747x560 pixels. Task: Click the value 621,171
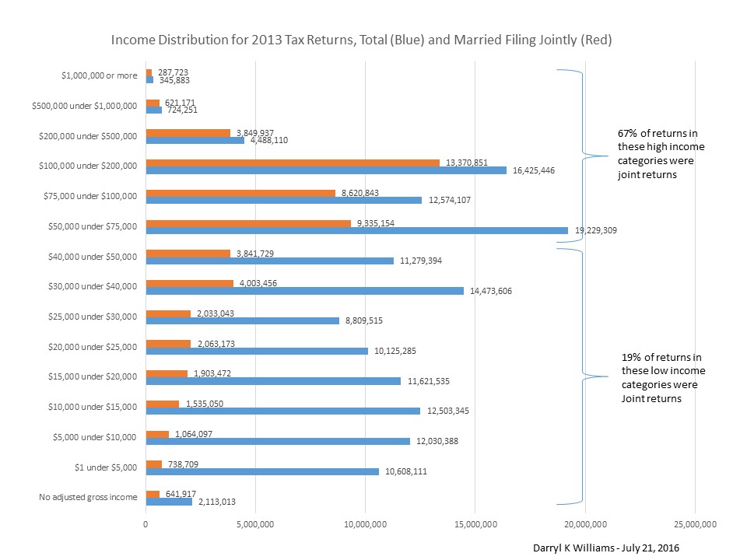pos(180,103)
